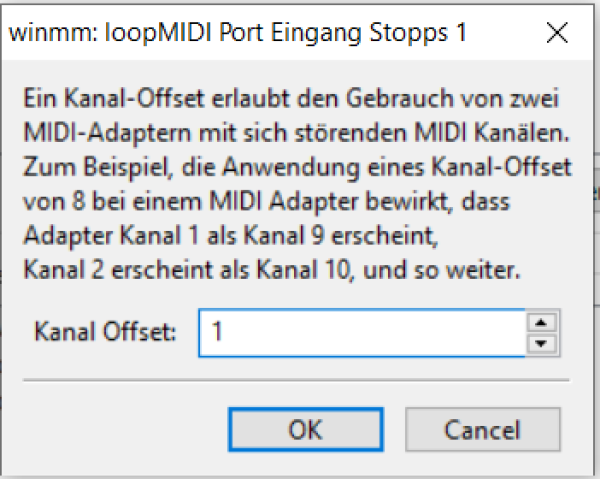Focus the Kanal Offset input field
The height and width of the screenshot is (479, 600).
pos(360,333)
